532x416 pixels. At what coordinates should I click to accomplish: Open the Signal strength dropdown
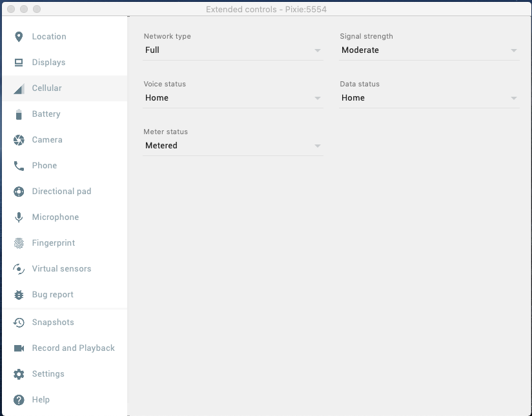pos(429,50)
